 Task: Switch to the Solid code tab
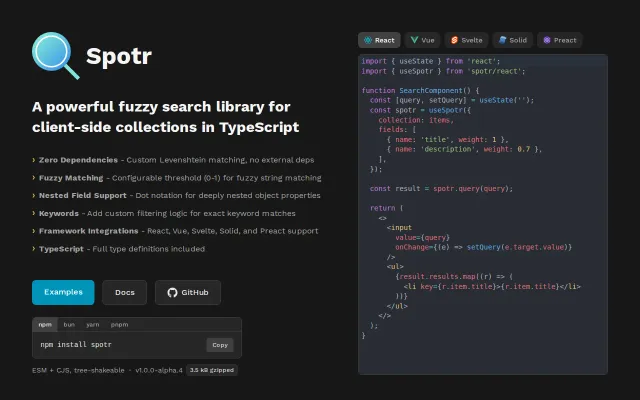click(513, 40)
